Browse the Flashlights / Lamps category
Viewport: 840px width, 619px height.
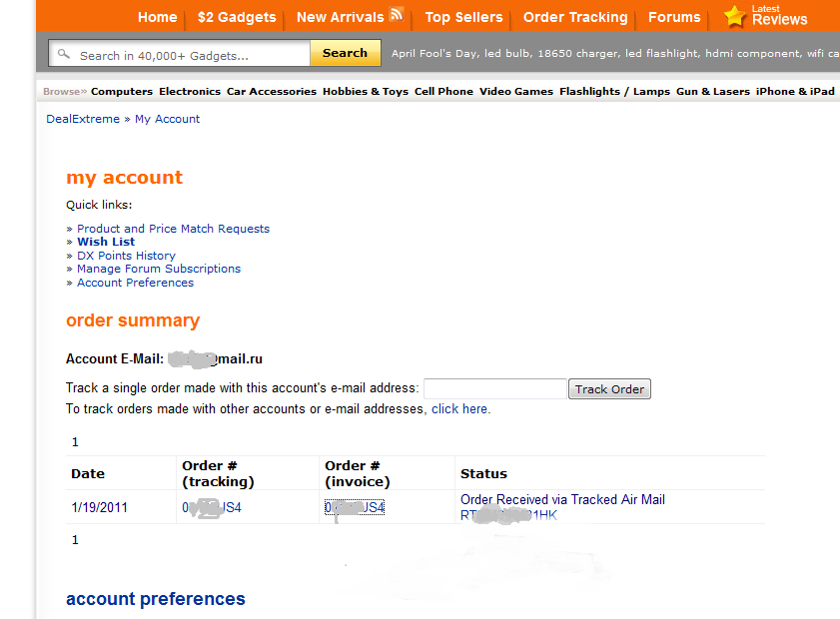[614, 92]
